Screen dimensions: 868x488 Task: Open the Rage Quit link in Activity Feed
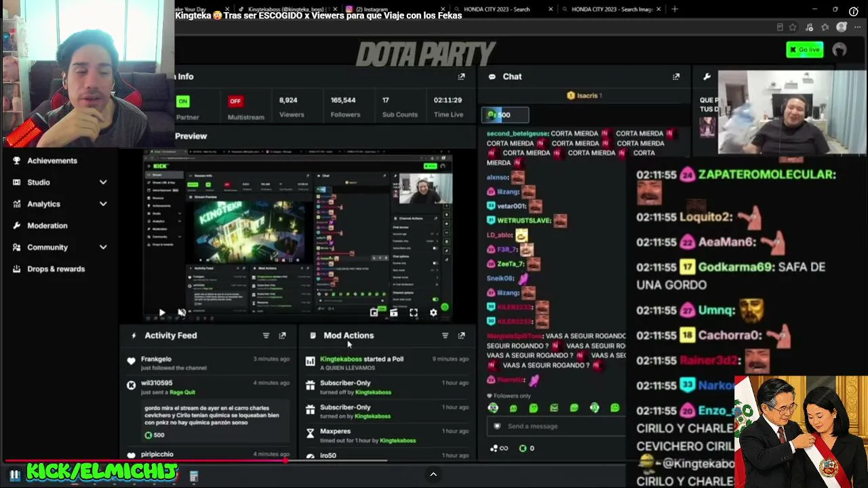pos(182,392)
